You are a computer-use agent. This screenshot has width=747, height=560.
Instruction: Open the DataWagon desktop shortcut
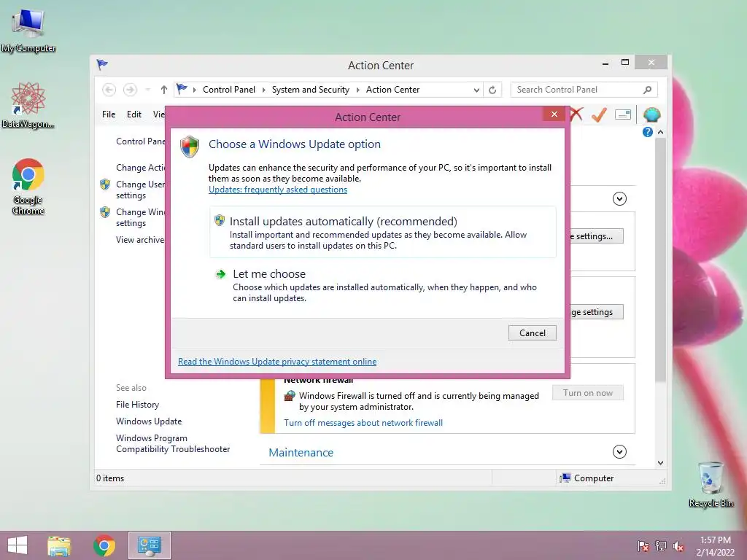pyautogui.click(x=28, y=106)
